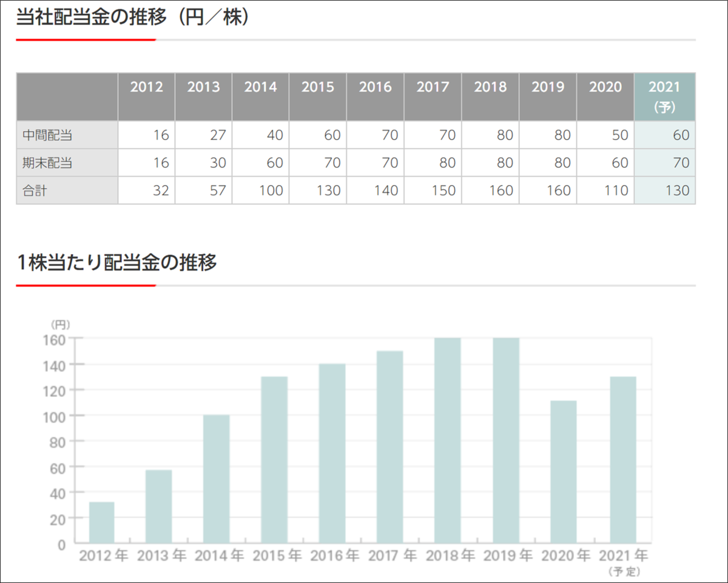
Task: Click the 2016年 x-axis label
Action: click(334, 556)
